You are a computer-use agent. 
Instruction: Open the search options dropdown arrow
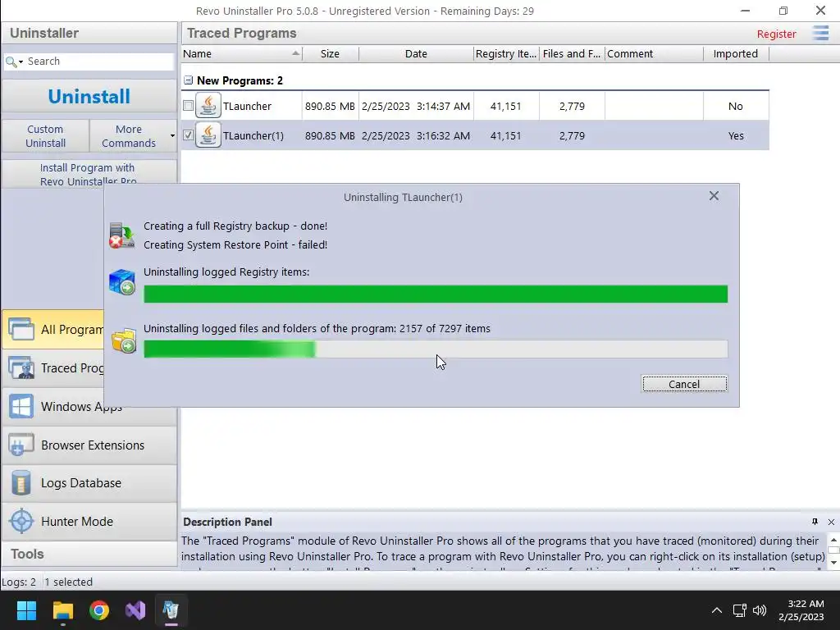21,62
